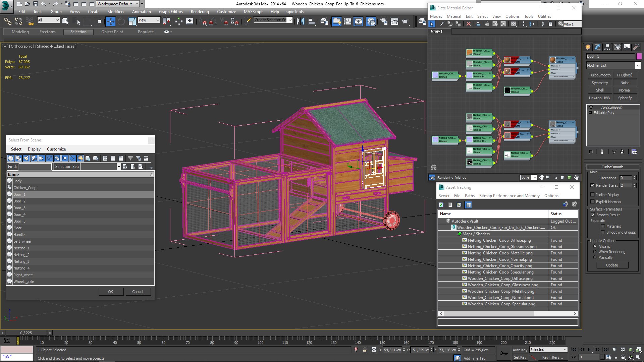Image resolution: width=644 pixels, height=362 pixels.
Task: Toggle the Smooth Result checkbox
Action: click(593, 215)
